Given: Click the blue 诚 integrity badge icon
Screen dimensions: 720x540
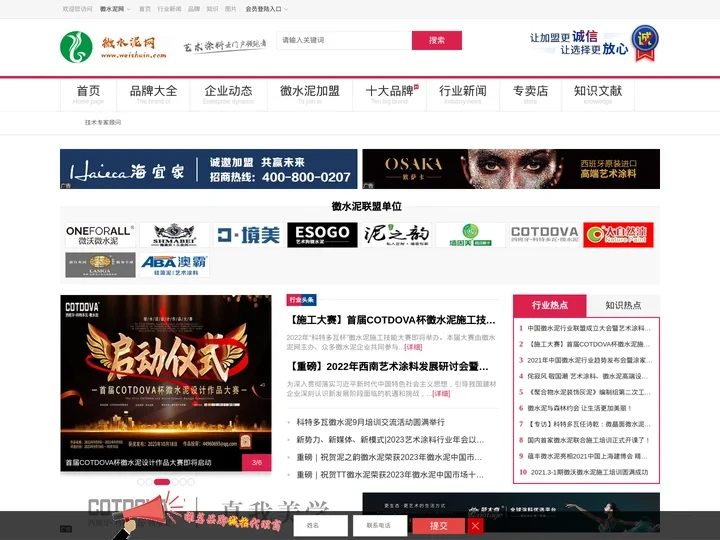Looking at the screenshot, I should pos(645,43).
